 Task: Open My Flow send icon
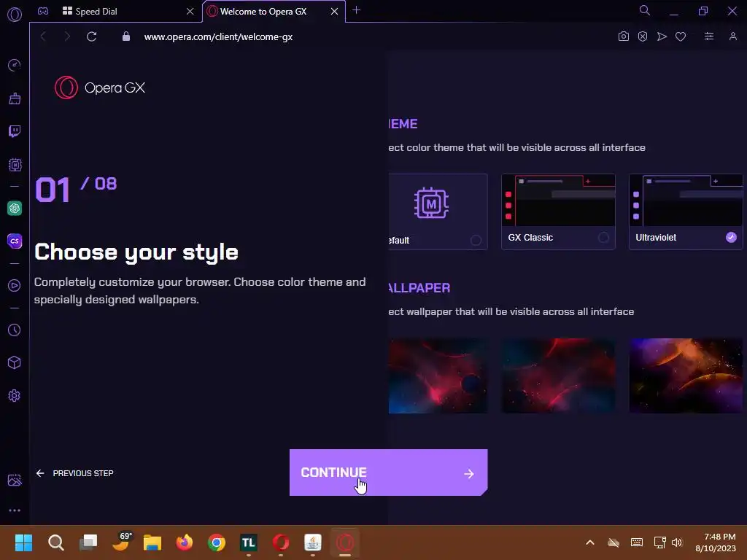click(662, 36)
